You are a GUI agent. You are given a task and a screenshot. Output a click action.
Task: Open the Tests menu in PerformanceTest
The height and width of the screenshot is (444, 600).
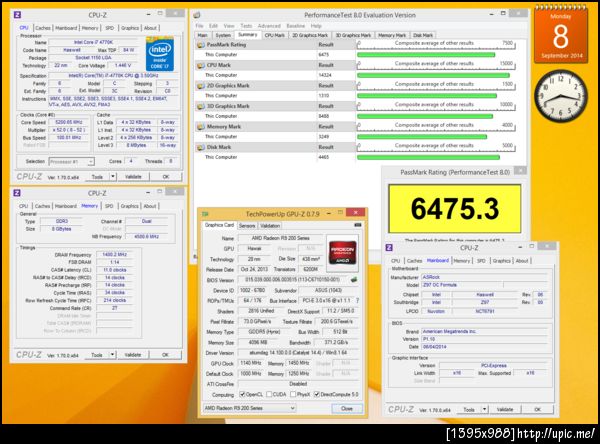246,26
